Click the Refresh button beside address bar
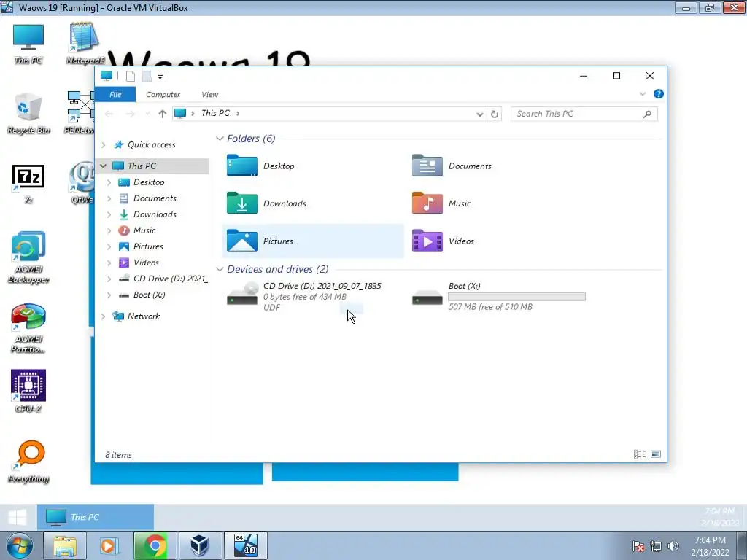747x560 pixels. pos(495,114)
